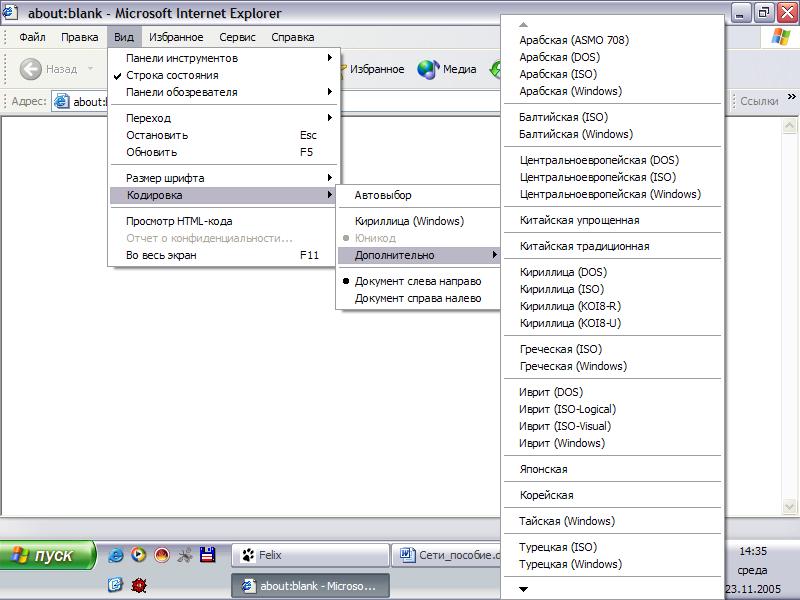Viewport: 800px width, 600px height.
Task: Select Балтийская (ISO) encoding
Action: point(612,117)
